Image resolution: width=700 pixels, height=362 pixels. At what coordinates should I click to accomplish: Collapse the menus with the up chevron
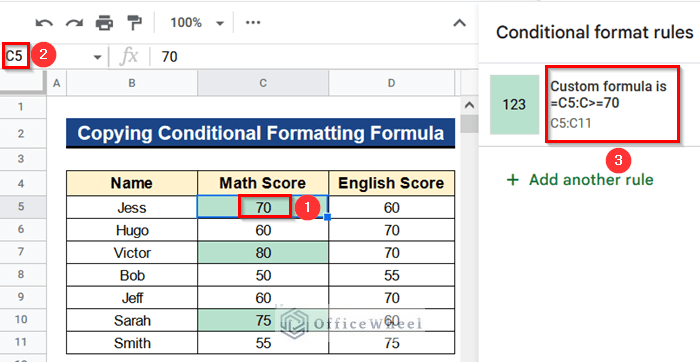459,23
